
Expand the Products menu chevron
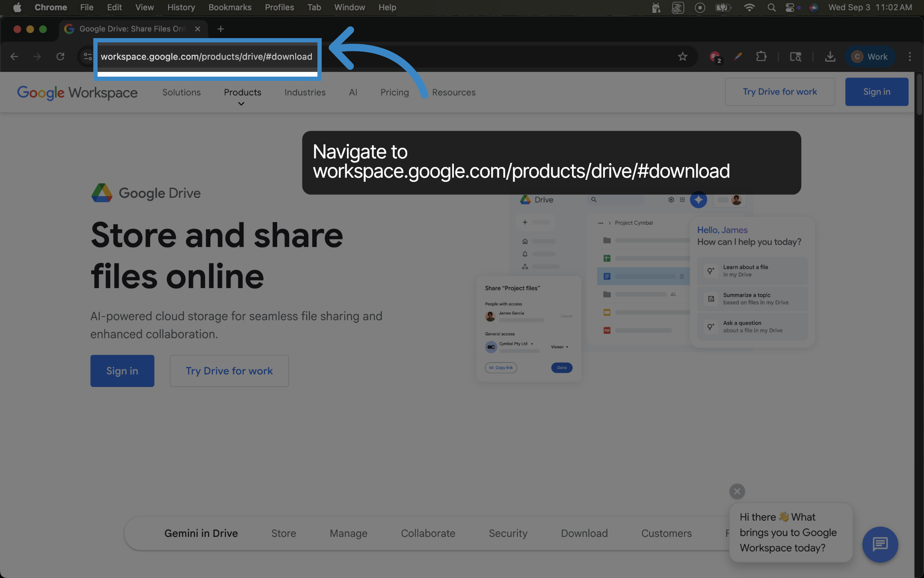241,104
